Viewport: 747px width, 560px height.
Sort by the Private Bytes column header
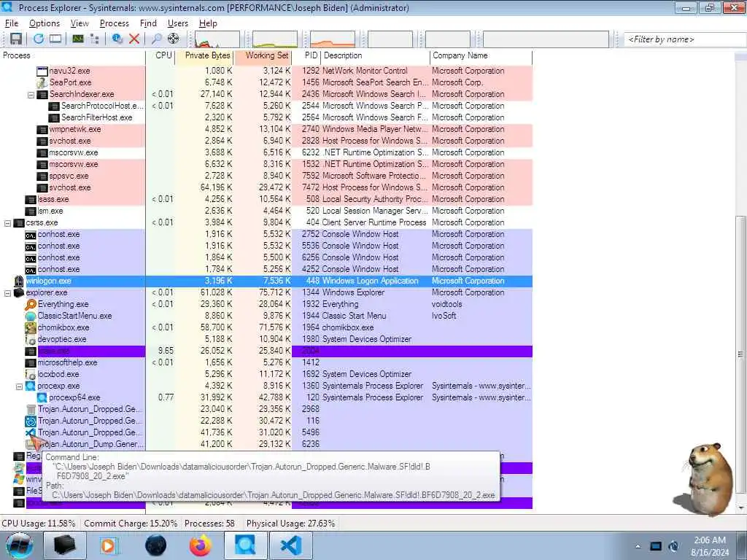click(x=204, y=55)
